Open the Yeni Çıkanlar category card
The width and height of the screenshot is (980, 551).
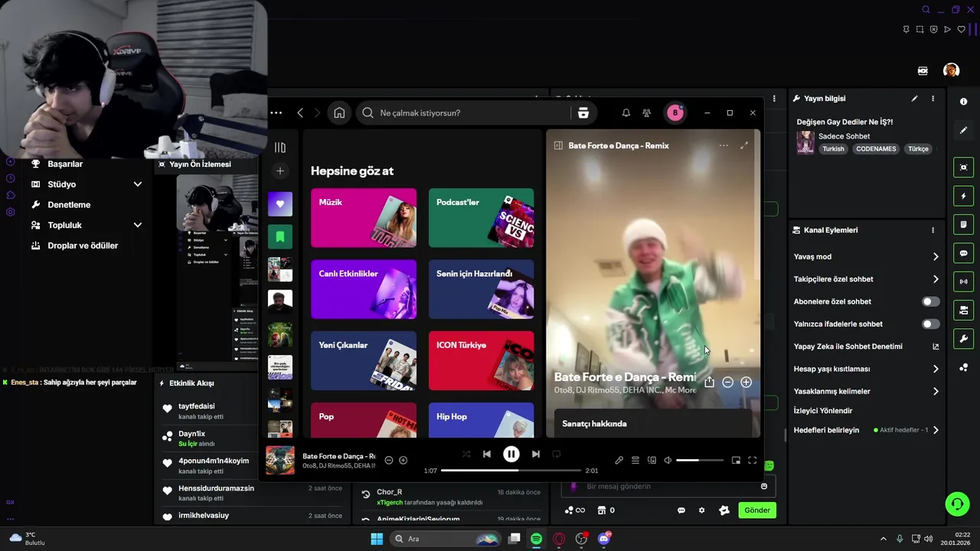click(x=364, y=360)
